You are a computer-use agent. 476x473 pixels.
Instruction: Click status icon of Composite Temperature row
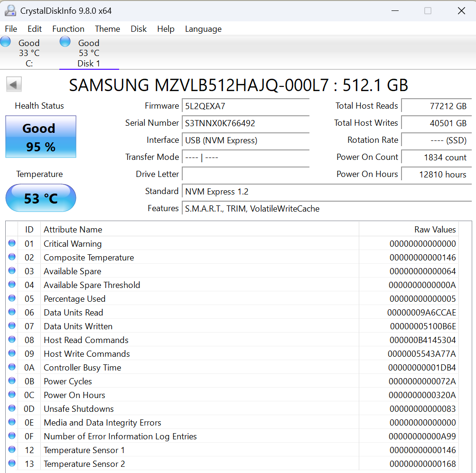(x=12, y=257)
